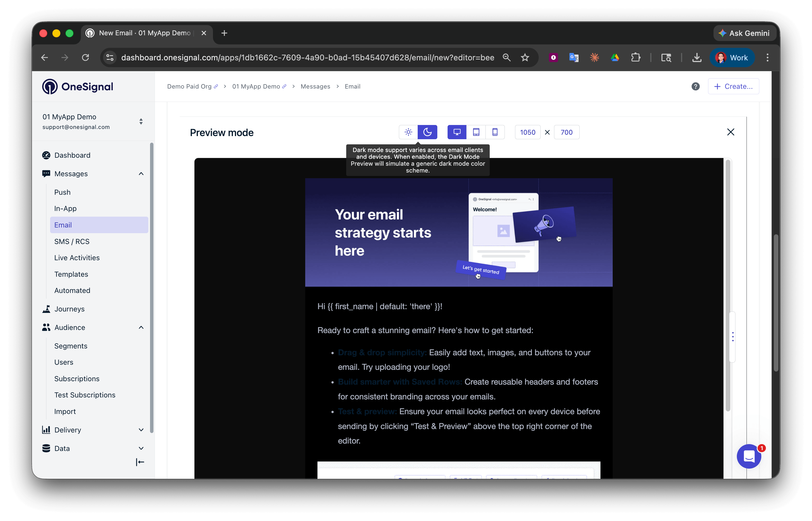Select Push under Messages
The width and height of the screenshot is (812, 521).
62,192
